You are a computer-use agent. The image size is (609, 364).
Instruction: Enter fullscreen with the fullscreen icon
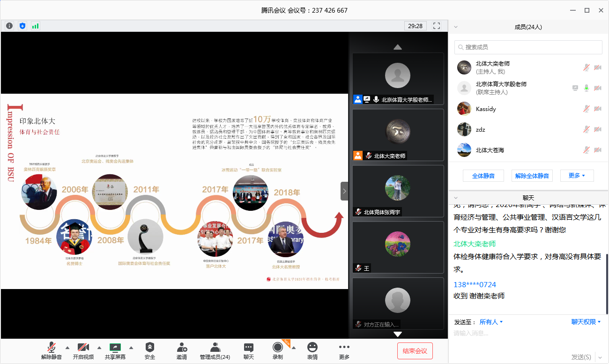pos(436,26)
